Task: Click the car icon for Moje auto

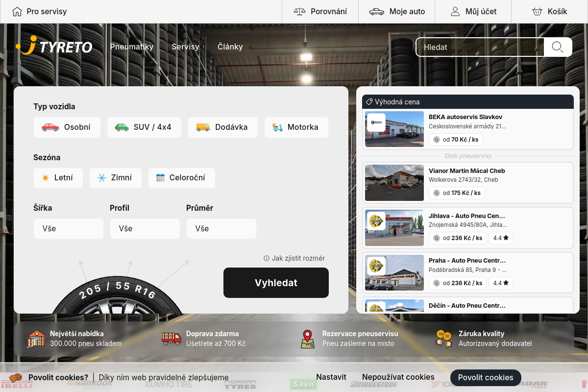Action: pyautogui.click(x=377, y=11)
